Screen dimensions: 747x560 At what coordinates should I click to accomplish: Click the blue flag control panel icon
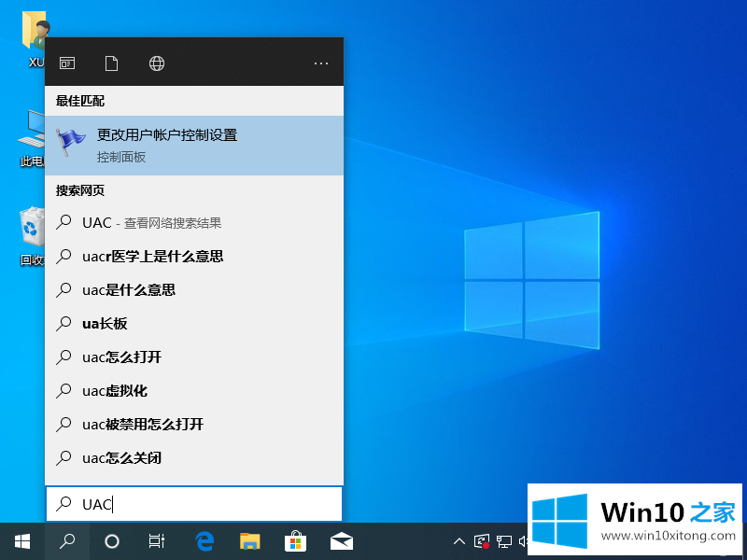click(x=71, y=142)
